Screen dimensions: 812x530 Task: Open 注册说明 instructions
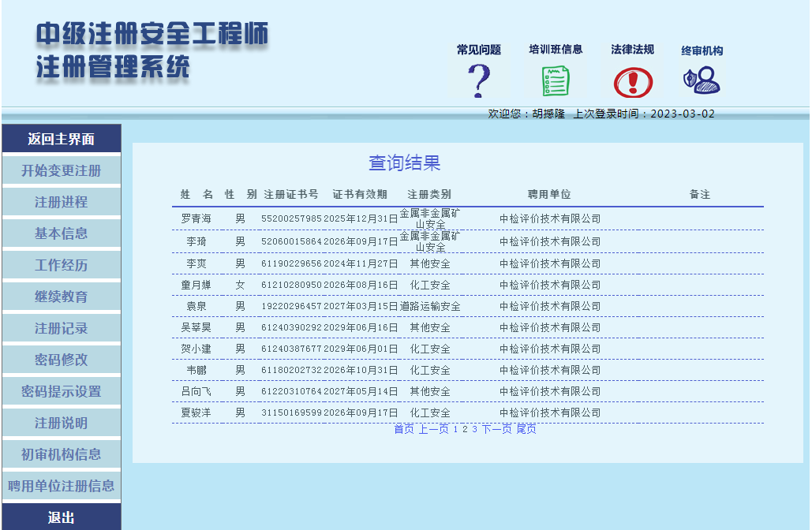[x=61, y=423]
